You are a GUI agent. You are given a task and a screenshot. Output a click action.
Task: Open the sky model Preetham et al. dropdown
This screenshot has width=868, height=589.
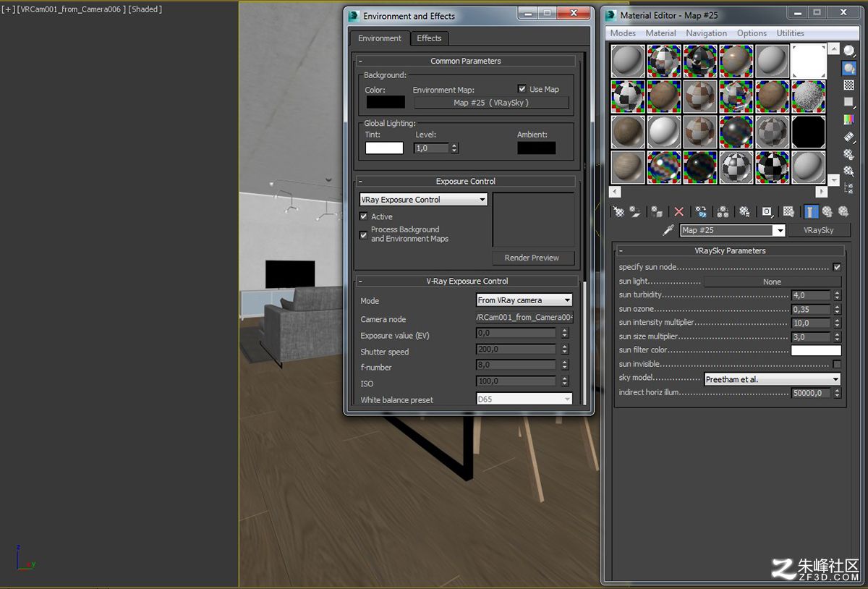[x=773, y=379]
